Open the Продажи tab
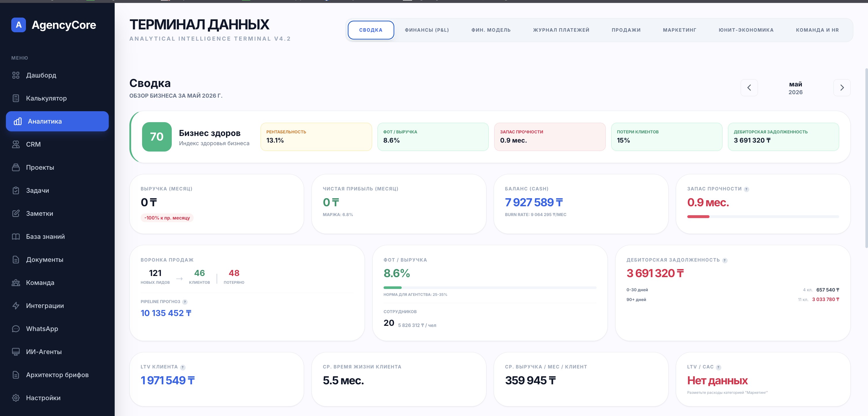 click(x=626, y=30)
